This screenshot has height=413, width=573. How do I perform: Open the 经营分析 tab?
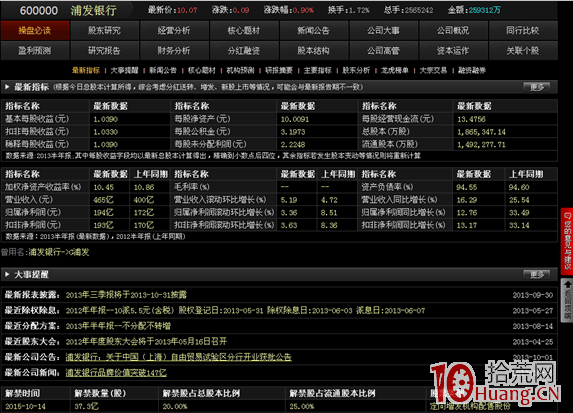coord(174,30)
